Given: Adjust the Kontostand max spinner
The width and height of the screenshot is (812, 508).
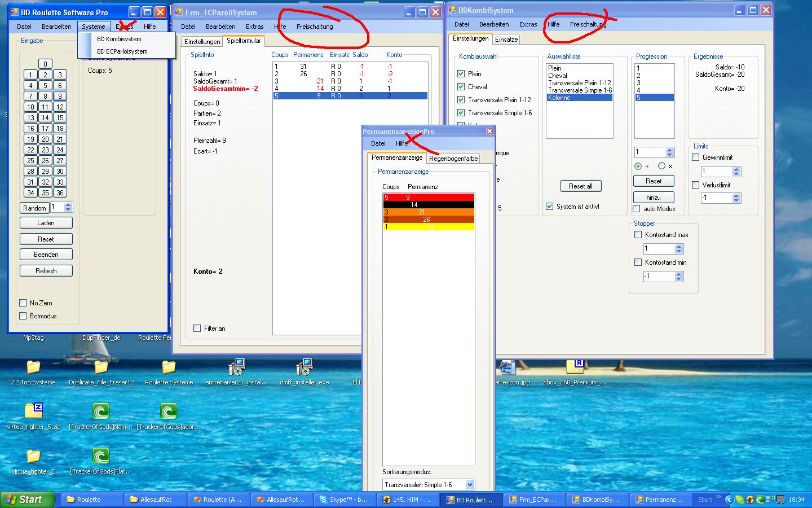Looking at the screenshot, I should coord(679,249).
